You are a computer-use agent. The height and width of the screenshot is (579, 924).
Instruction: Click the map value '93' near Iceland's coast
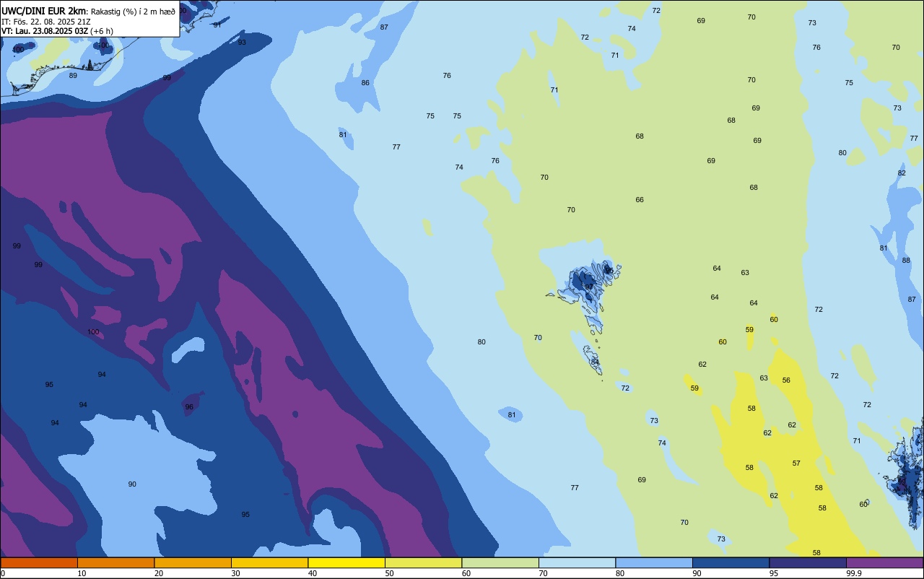coord(242,43)
